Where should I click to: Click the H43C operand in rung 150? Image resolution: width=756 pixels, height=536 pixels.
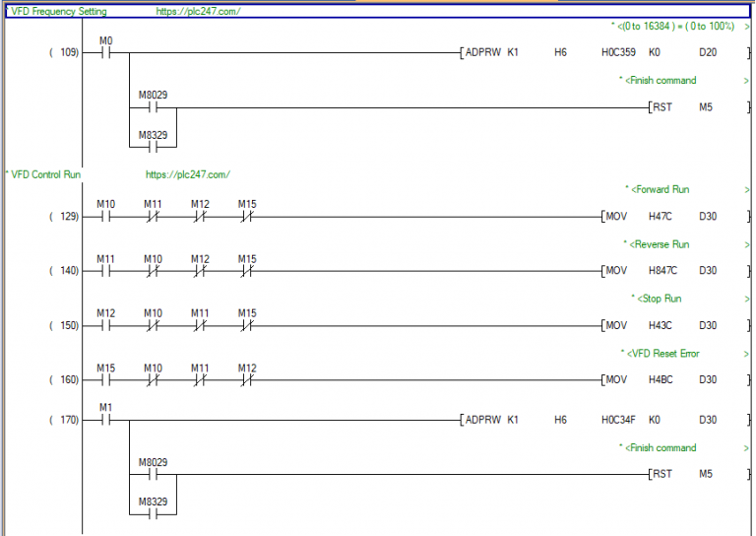[x=660, y=326]
